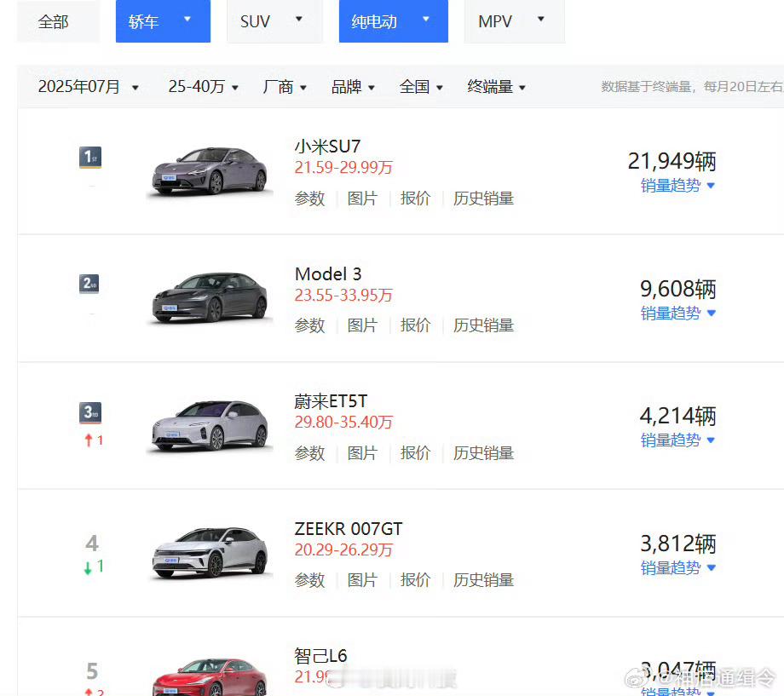
Task: Expand 销量趋势 for 小米SU7
Action: click(677, 186)
